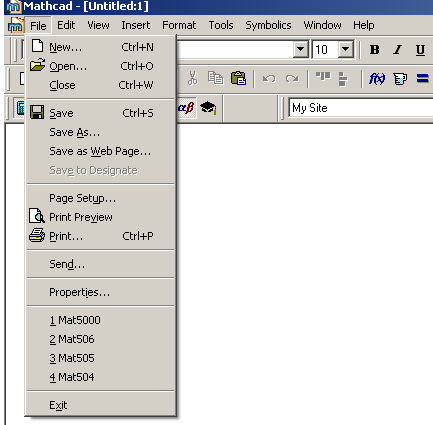Screen dimensions: 433x425
Task: Open the Format menu
Action: point(179,25)
